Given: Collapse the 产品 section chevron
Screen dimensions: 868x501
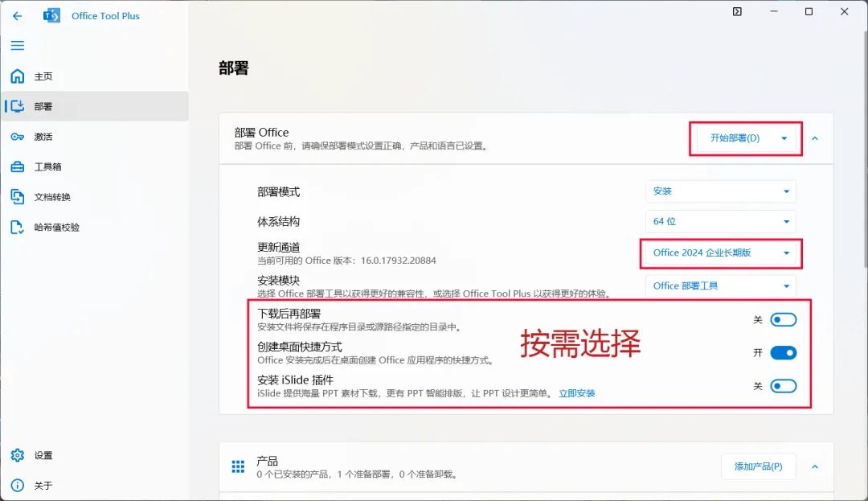Looking at the screenshot, I should 815,467.
